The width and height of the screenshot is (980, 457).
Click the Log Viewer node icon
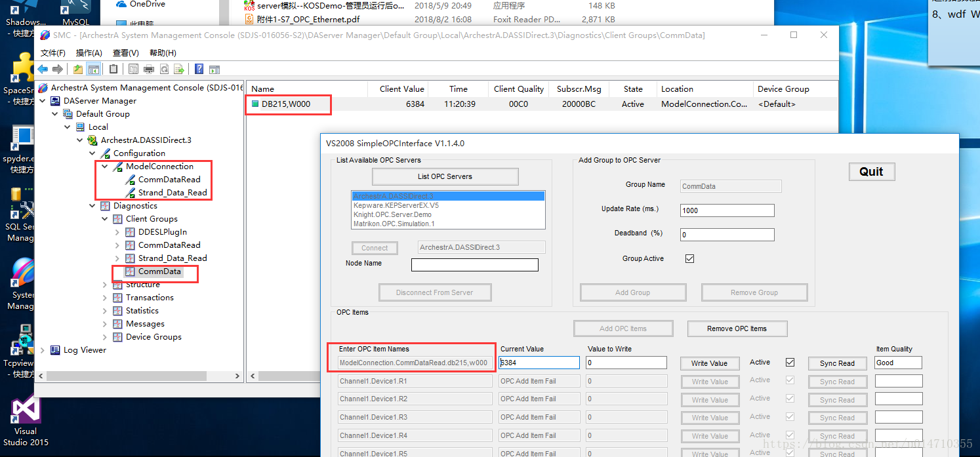[x=56, y=350]
